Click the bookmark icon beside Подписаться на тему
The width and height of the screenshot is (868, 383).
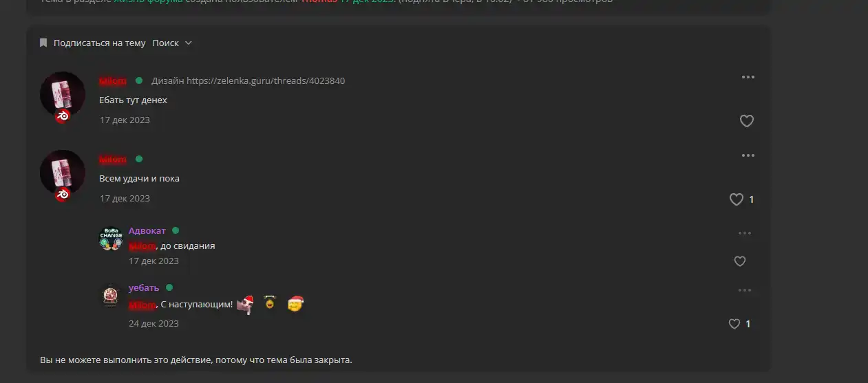43,43
